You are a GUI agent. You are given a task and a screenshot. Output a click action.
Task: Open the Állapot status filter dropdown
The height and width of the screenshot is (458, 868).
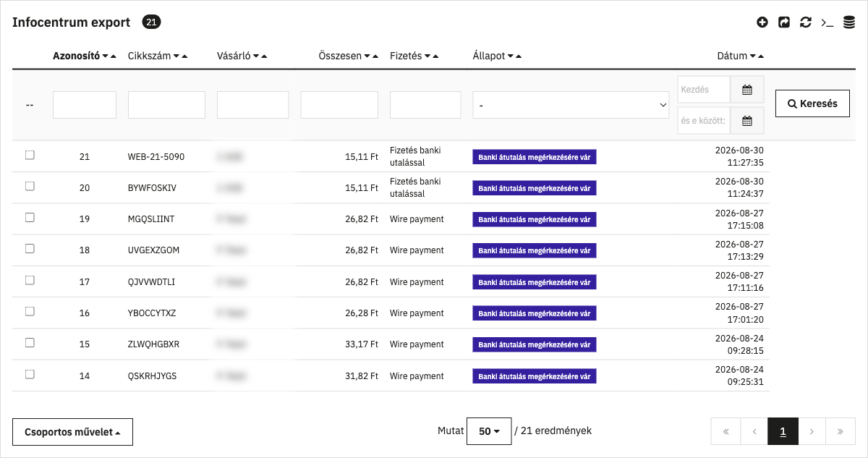point(571,105)
